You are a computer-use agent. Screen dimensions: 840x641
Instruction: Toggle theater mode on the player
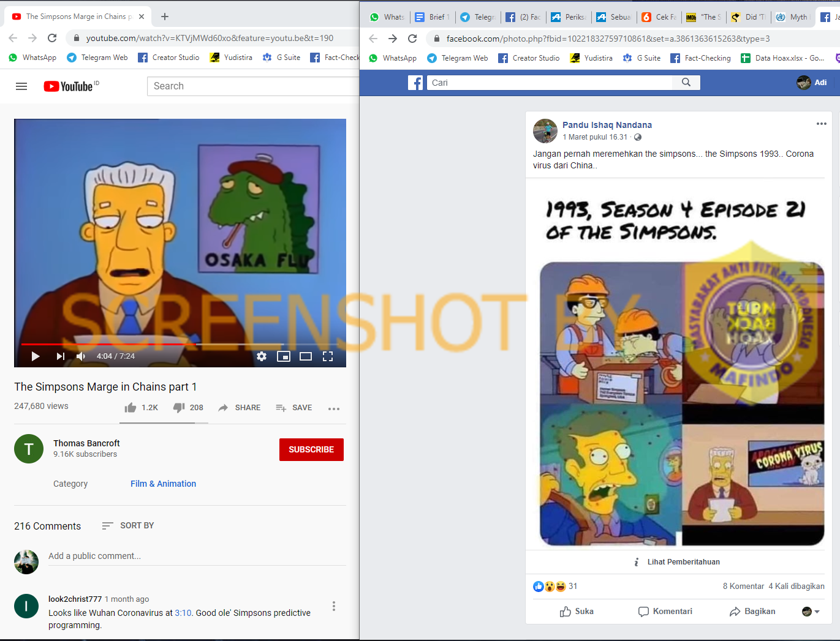tap(306, 356)
